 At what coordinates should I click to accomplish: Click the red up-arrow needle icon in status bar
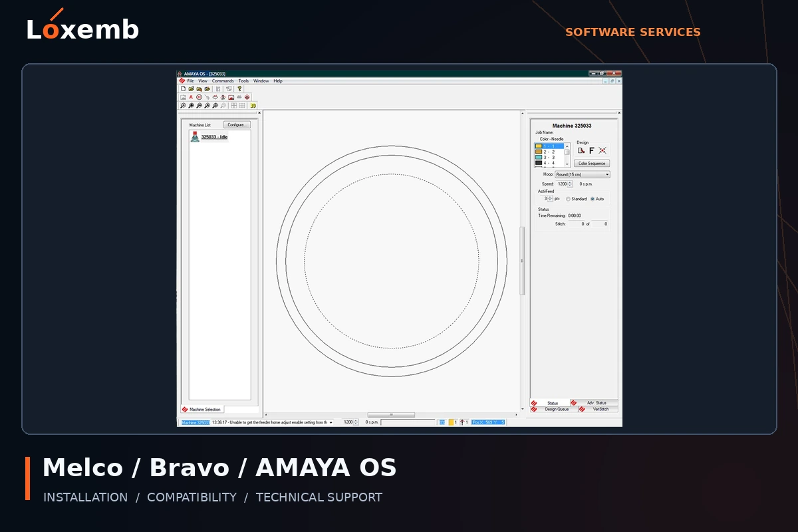[x=462, y=422]
